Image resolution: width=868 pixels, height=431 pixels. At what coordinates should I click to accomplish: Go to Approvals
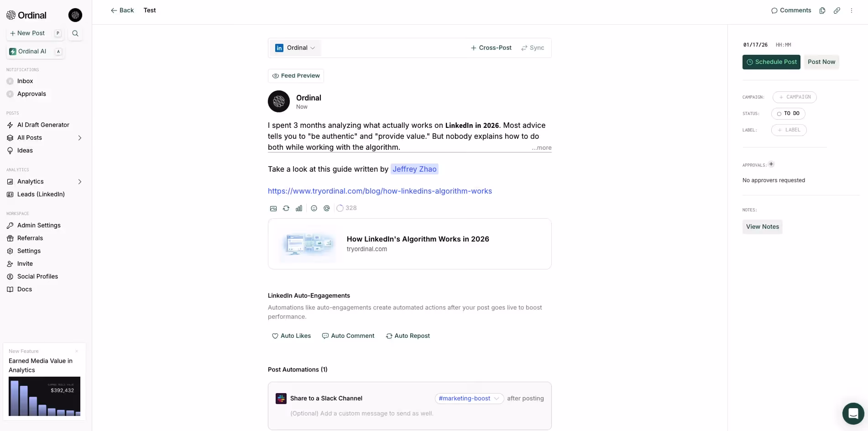click(x=31, y=94)
